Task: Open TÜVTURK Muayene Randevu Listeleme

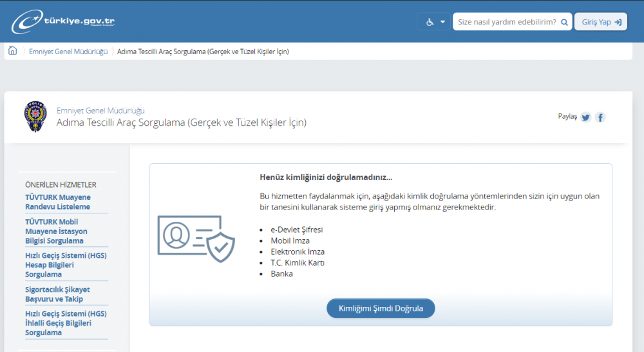Action: [x=58, y=202]
